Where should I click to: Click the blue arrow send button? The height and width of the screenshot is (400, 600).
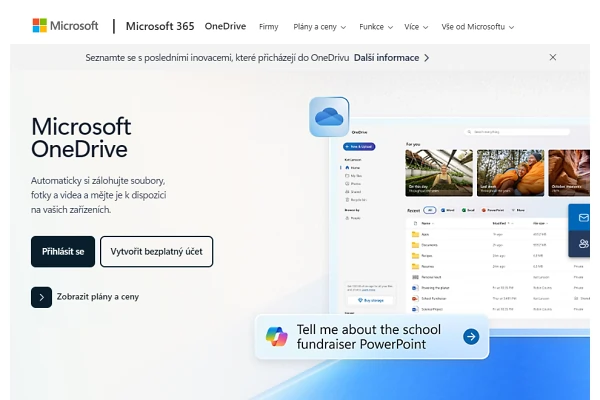(471, 337)
